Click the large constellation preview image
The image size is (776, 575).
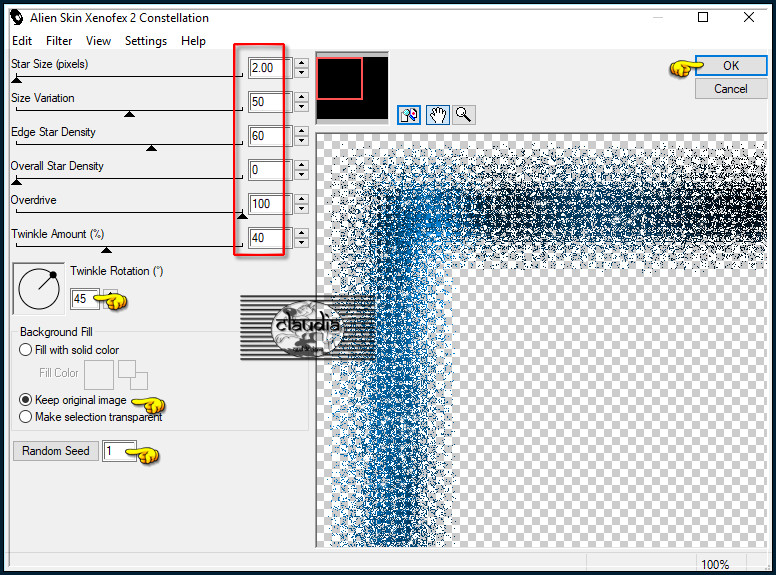click(541, 340)
